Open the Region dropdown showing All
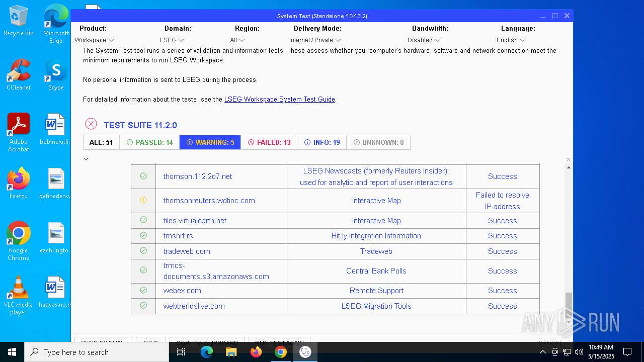644x362 pixels. click(x=237, y=40)
